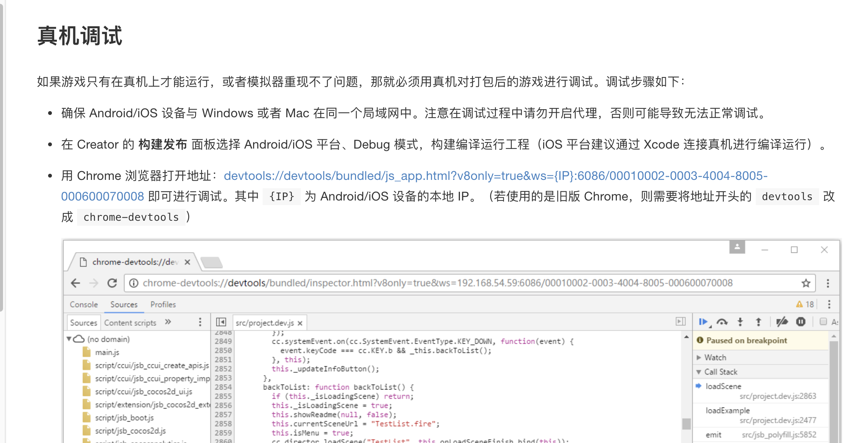Click the step out of function icon
This screenshot has height=443, width=868.
click(x=758, y=322)
